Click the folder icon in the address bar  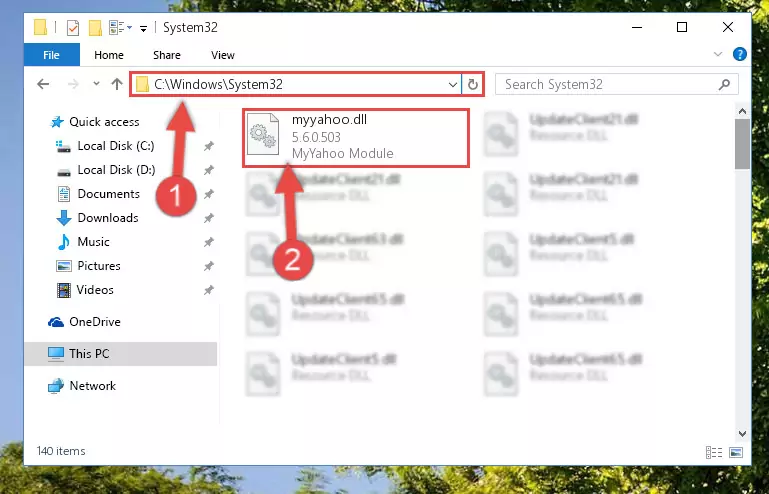pos(142,84)
